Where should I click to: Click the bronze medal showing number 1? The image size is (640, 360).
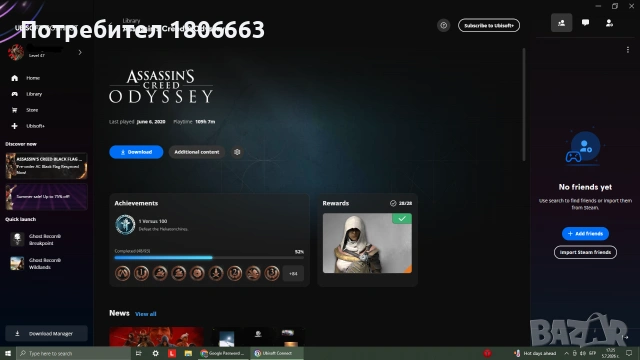(x=141, y=273)
